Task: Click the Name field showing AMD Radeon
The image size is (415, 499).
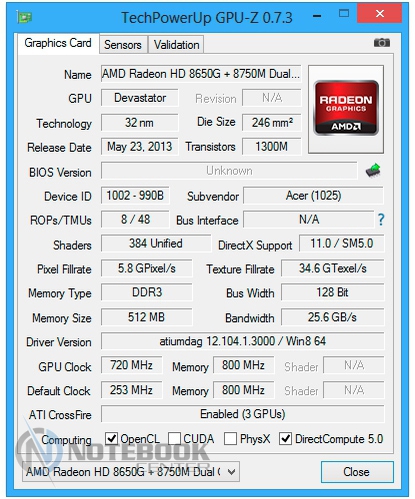Action: click(x=201, y=74)
